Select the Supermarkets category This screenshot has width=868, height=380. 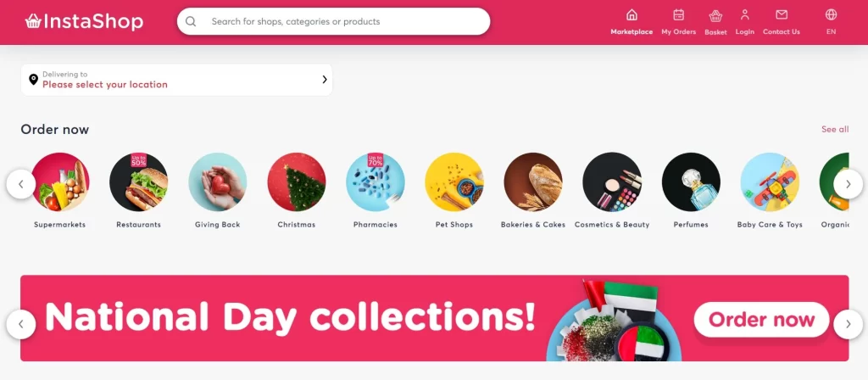pyautogui.click(x=60, y=190)
